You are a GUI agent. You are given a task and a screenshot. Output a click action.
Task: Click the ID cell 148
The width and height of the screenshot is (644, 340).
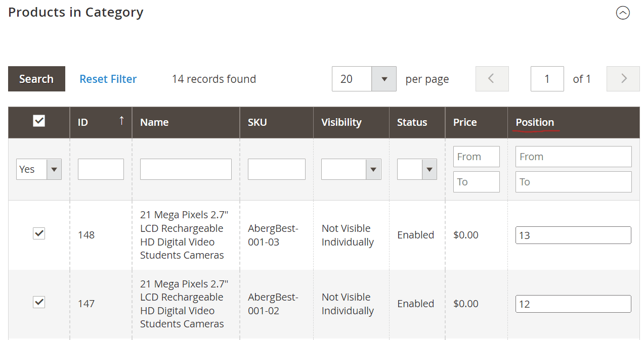tap(86, 235)
